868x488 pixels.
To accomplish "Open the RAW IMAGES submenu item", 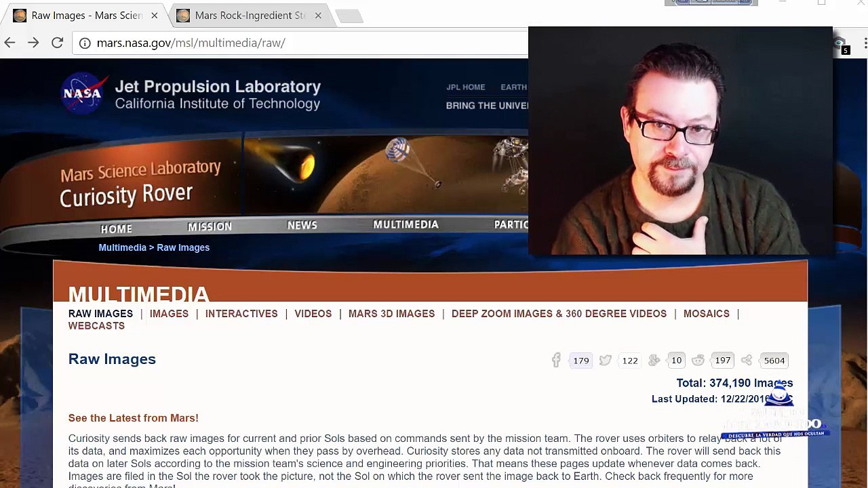I will pyautogui.click(x=100, y=314).
